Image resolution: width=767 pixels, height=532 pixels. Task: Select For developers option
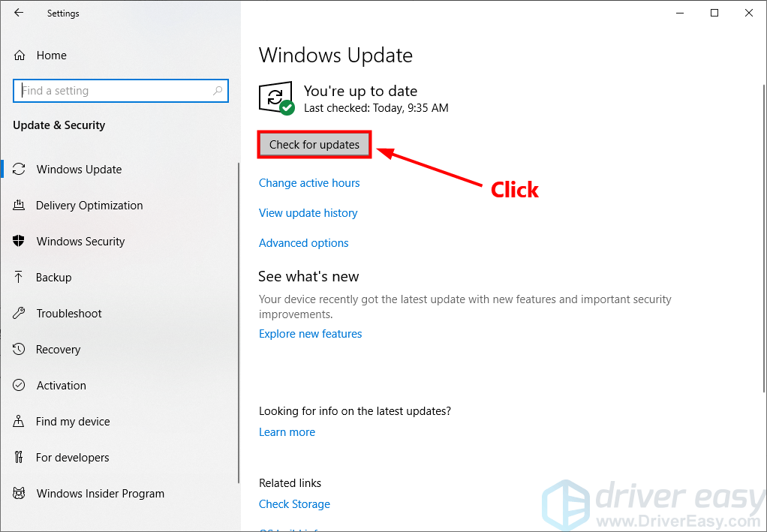click(72, 458)
